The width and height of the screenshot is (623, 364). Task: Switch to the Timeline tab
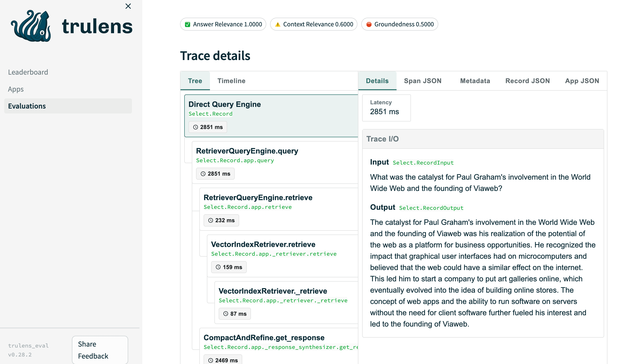[x=231, y=81]
